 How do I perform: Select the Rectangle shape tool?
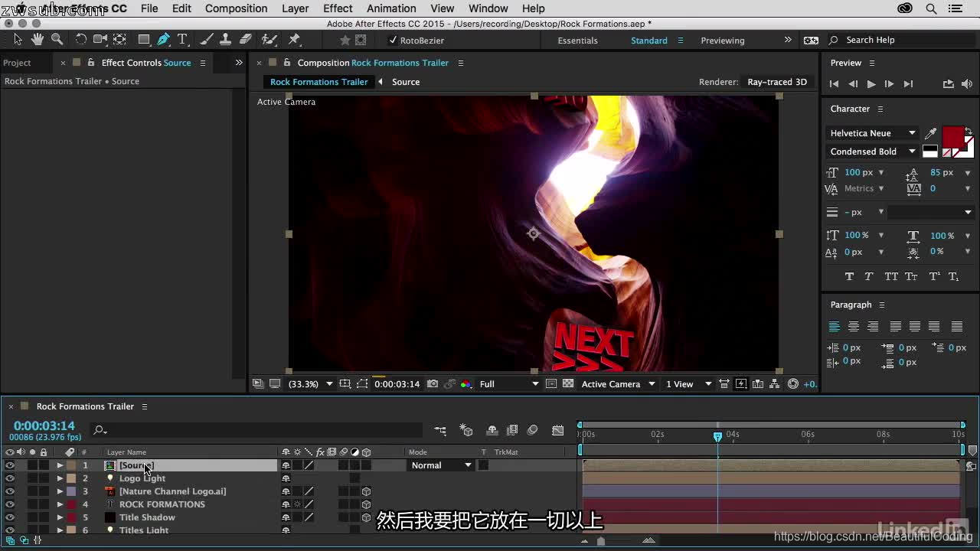[144, 39]
